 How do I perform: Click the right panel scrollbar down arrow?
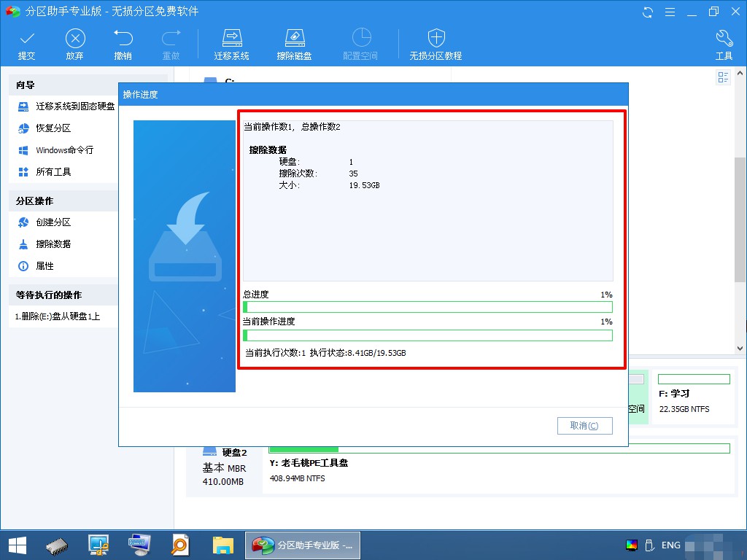coord(740,348)
